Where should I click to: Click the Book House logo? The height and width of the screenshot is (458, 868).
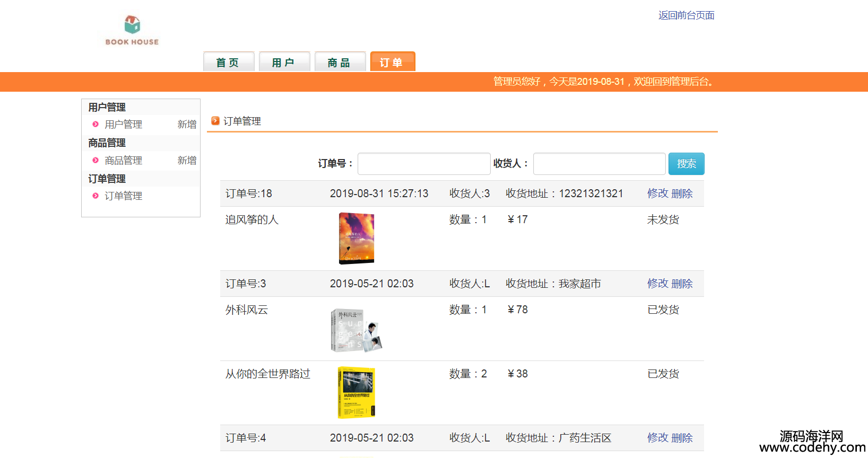coord(132,31)
